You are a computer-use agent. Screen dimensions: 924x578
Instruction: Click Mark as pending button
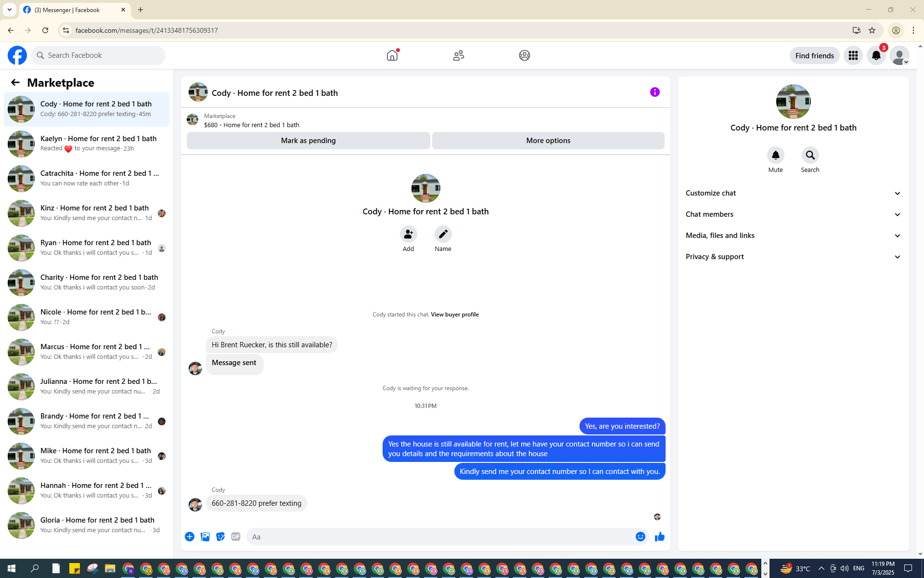pyautogui.click(x=308, y=141)
